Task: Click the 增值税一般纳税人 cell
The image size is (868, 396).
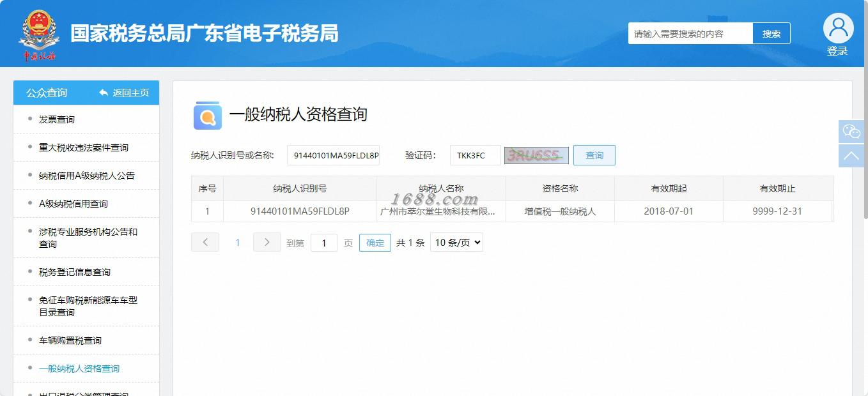Action: coord(560,211)
